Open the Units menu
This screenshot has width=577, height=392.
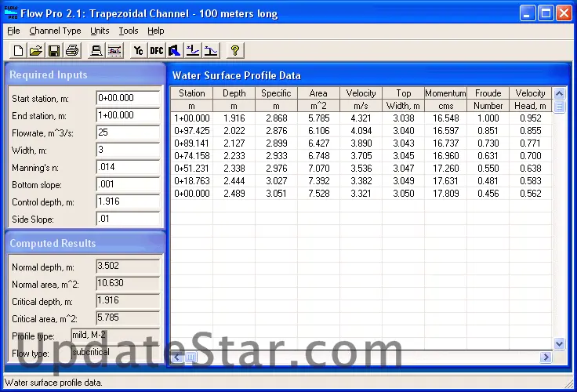pyautogui.click(x=100, y=31)
